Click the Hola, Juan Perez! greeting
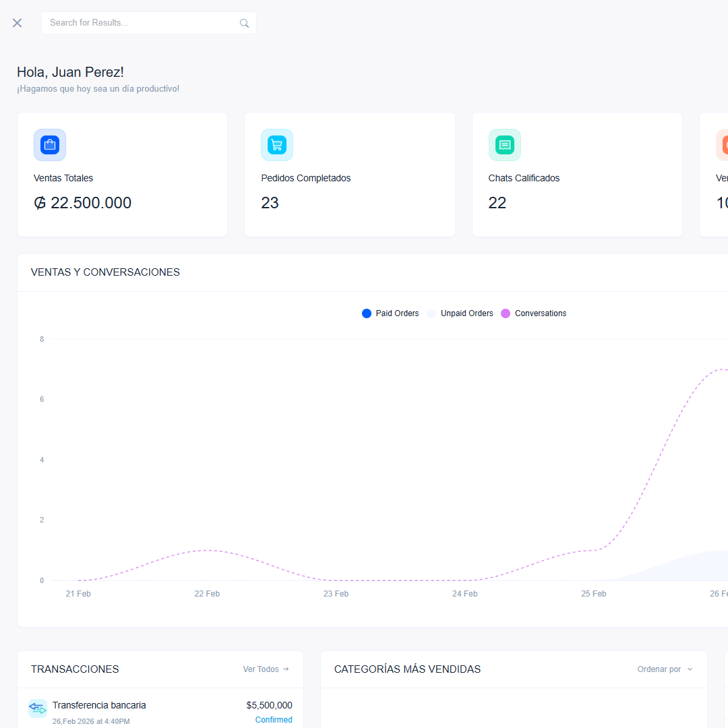The image size is (728, 728). pos(70,72)
